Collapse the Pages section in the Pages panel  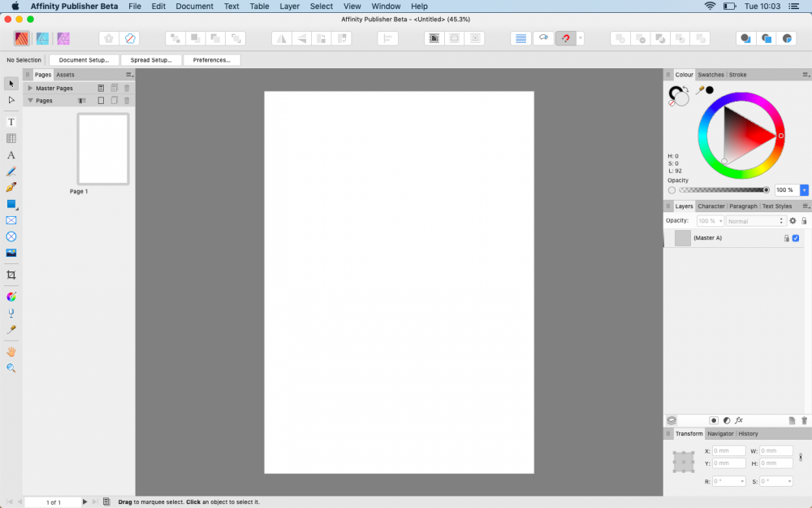(x=30, y=100)
